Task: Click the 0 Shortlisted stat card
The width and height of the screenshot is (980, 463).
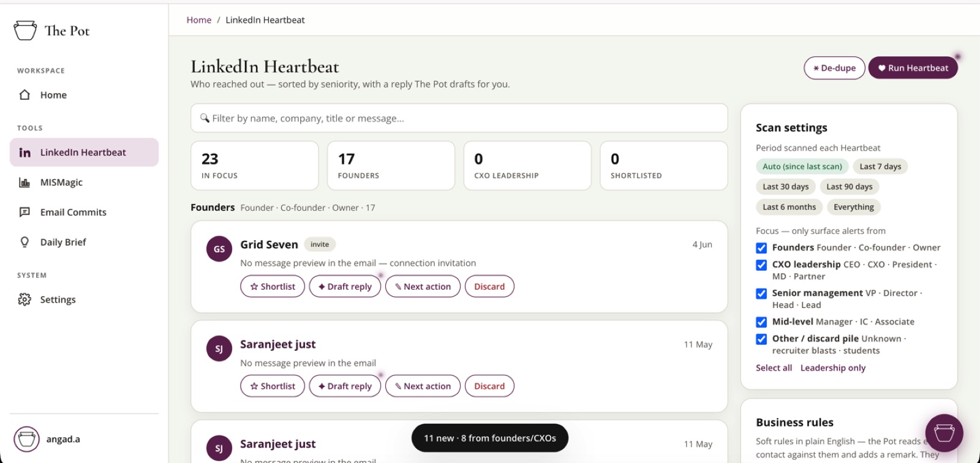Action: 664,166
